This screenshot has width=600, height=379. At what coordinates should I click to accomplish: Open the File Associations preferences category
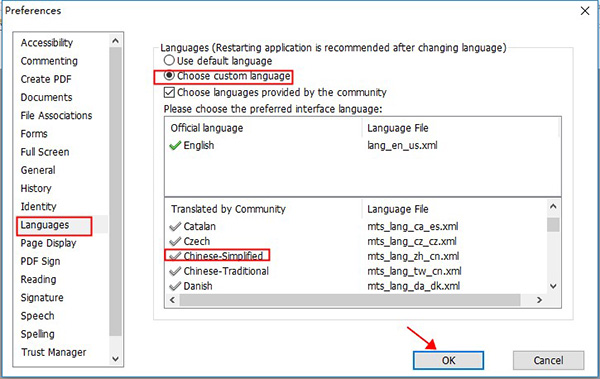pos(56,116)
